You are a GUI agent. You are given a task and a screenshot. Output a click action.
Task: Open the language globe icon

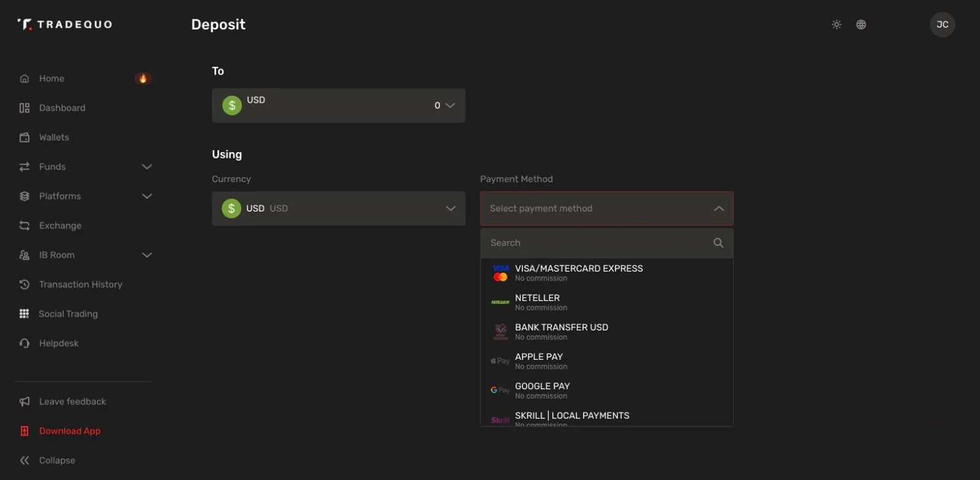(861, 25)
